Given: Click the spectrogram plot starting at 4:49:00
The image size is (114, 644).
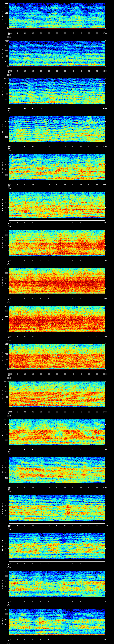Looking at the screenshot, I should click(x=57, y=129).
